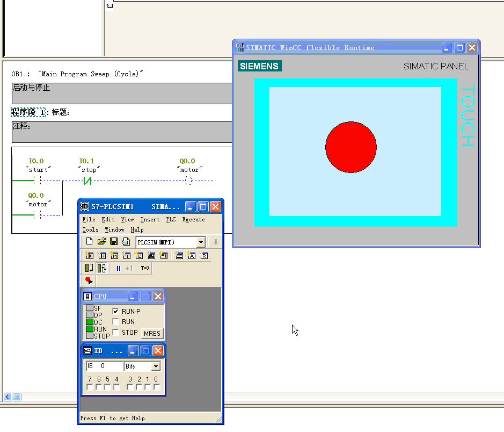Pause the simulation with the blue pause icon
This screenshot has height=432, width=504.
tap(119, 268)
